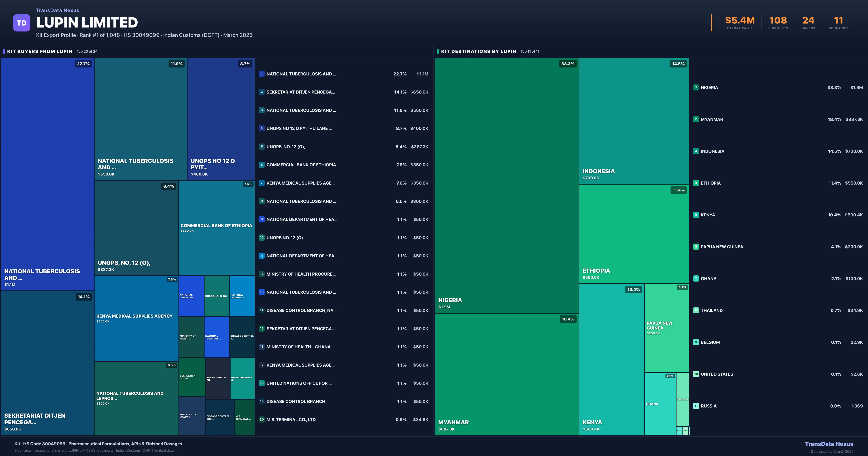Select the rank 9 badge beside BELGIUM

click(x=696, y=342)
